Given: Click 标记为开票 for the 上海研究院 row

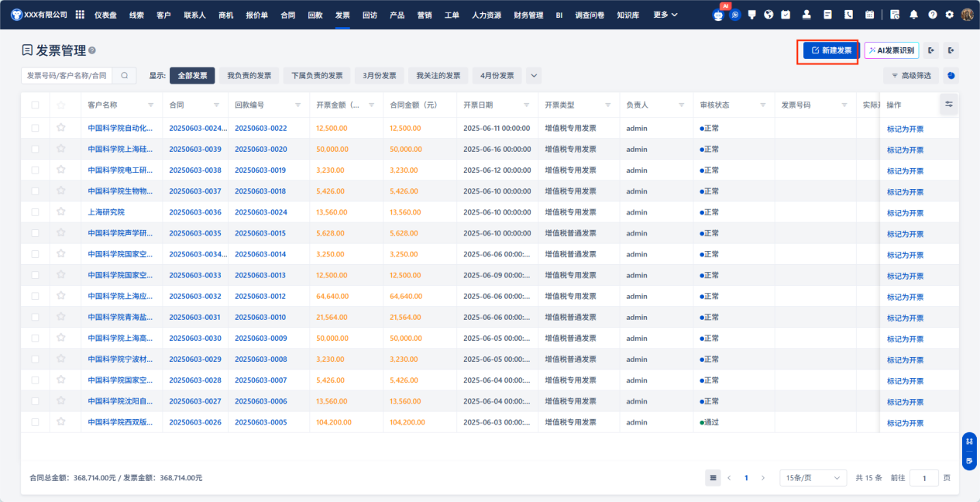Looking at the screenshot, I should click(x=906, y=212).
